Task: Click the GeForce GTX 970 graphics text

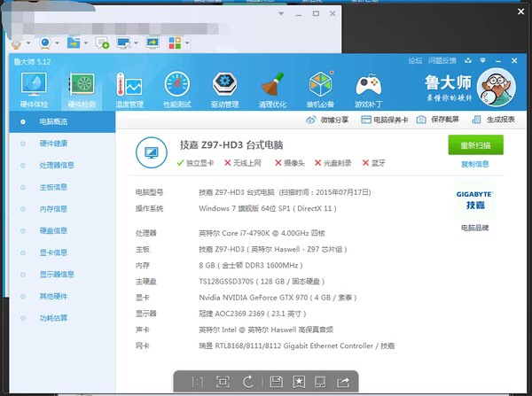Action: tap(278, 298)
